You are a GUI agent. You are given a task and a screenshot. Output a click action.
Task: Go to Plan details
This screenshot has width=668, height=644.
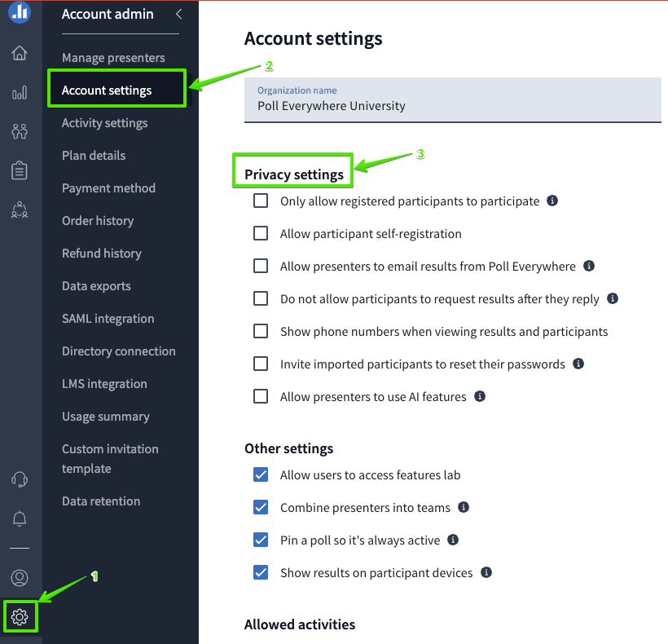[94, 156]
